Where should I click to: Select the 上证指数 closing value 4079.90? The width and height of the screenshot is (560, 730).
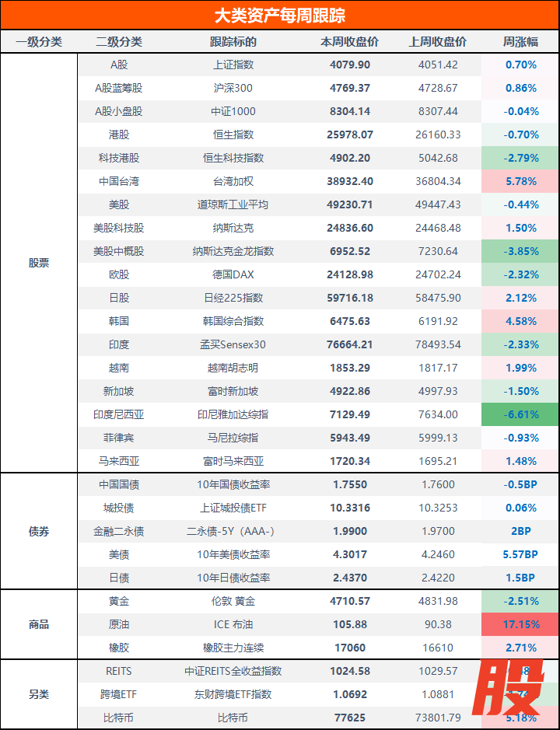[x=350, y=65]
